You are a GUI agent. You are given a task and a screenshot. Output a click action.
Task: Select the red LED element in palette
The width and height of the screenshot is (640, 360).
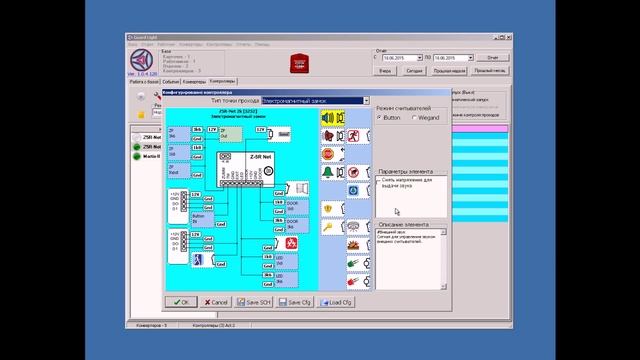pos(358,281)
